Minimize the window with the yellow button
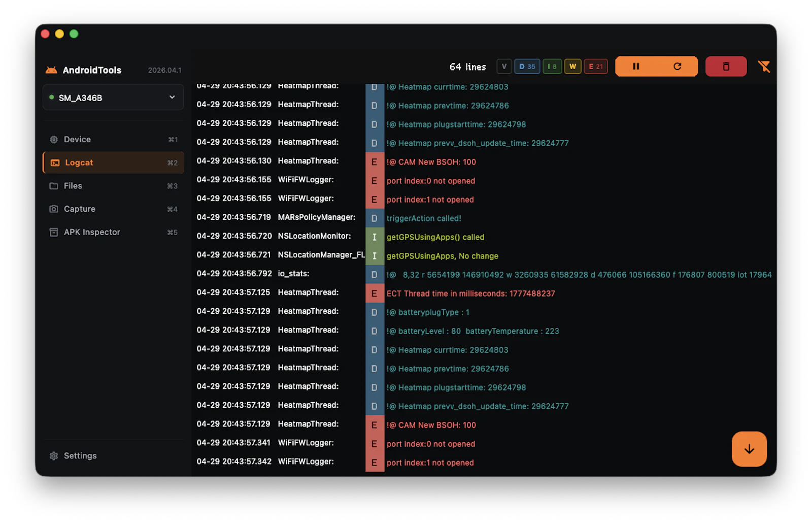Screen dimensions: 812x523 (x=59, y=34)
